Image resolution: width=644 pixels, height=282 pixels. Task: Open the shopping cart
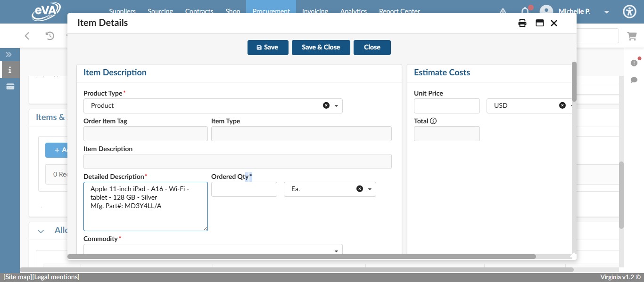[632, 35]
